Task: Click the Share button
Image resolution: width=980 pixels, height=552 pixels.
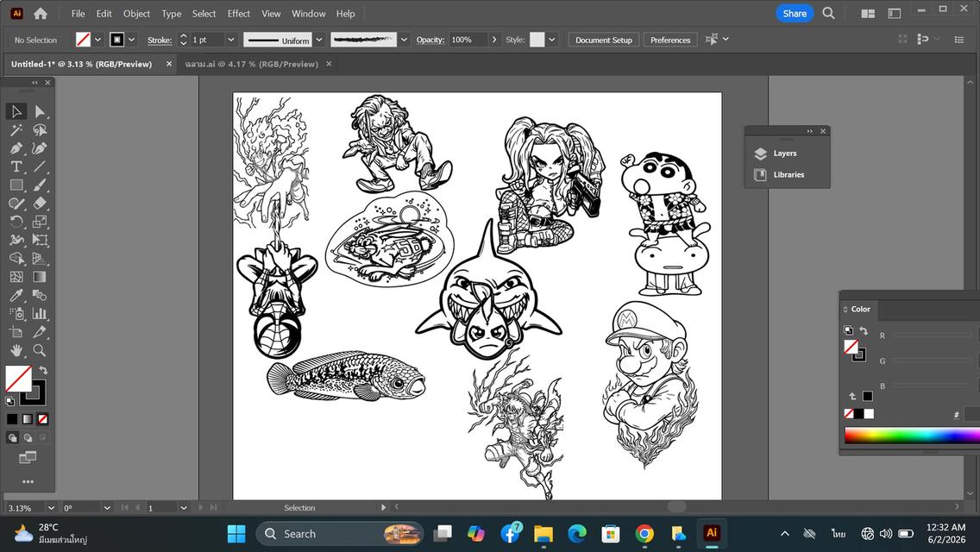Action: [795, 13]
